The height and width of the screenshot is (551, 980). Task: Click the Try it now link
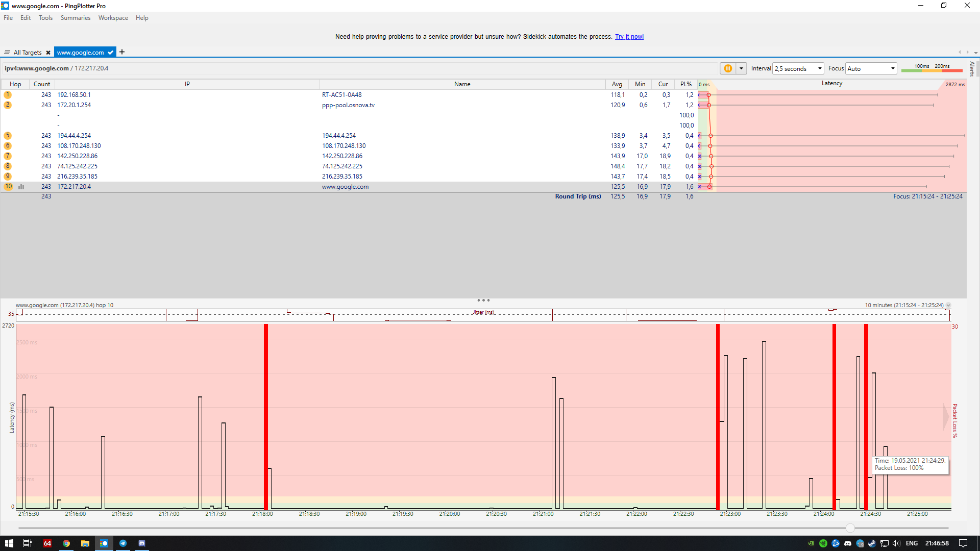click(629, 37)
